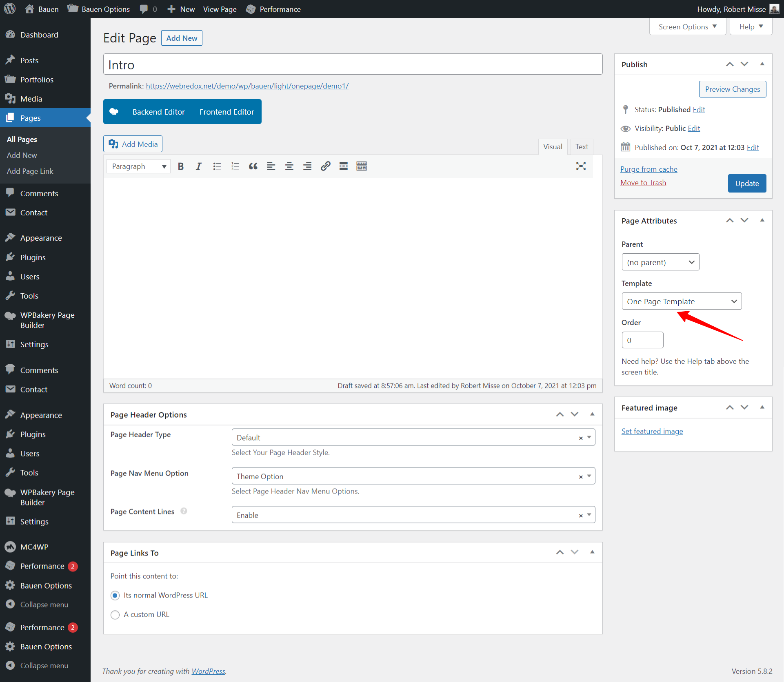Open the Page Header Type dropdown

coord(413,437)
